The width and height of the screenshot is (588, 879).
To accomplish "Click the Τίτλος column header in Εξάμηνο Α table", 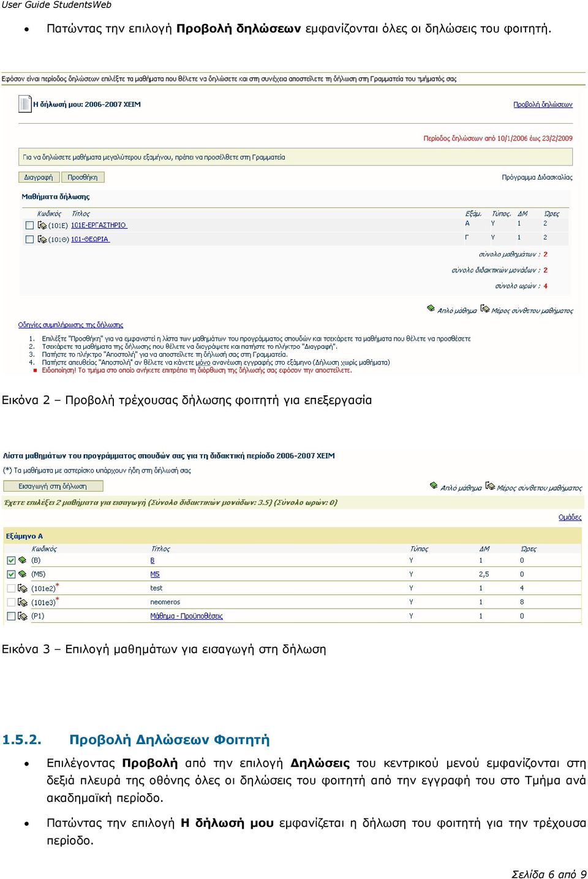I will [x=160, y=549].
